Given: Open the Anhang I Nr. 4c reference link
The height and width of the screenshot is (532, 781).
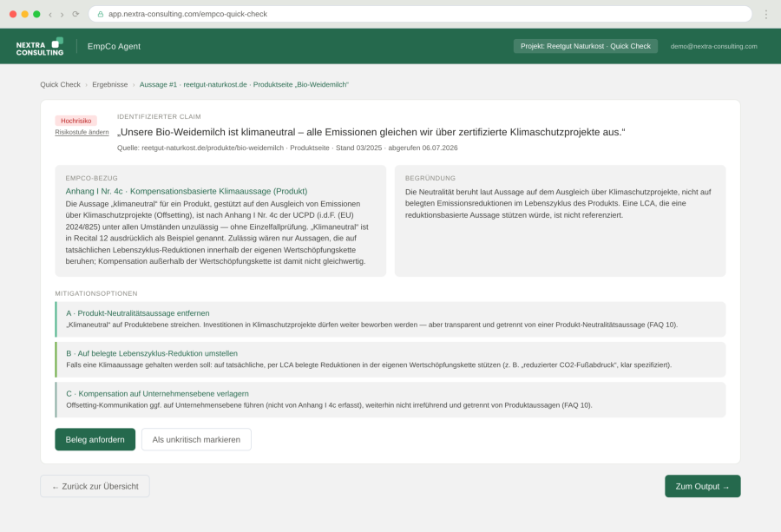Looking at the screenshot, I should point(187,191).
